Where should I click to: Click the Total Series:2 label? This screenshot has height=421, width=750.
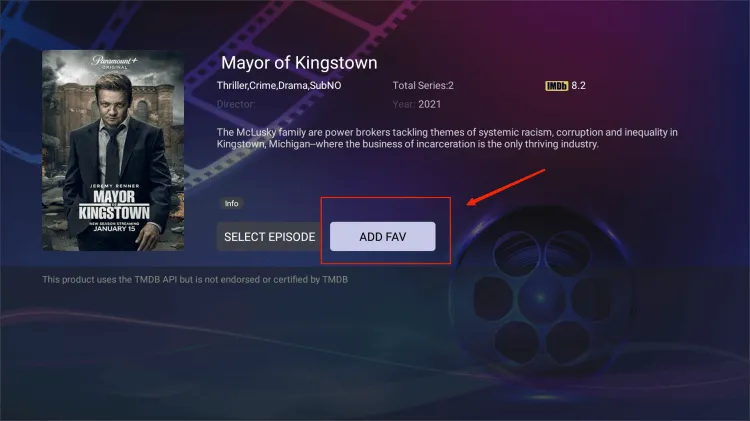(423, 86)
